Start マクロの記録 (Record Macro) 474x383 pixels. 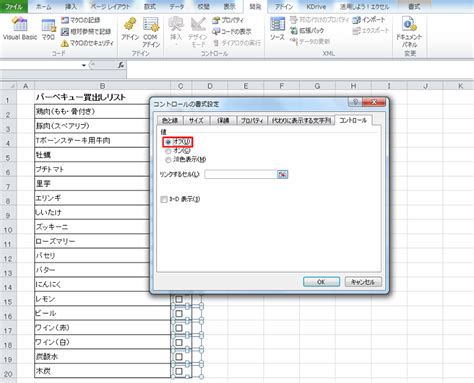click(x=81, y=20)
